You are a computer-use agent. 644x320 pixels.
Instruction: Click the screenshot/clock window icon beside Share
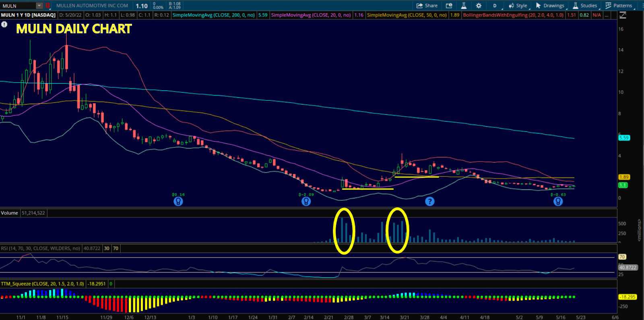(449, 6)
